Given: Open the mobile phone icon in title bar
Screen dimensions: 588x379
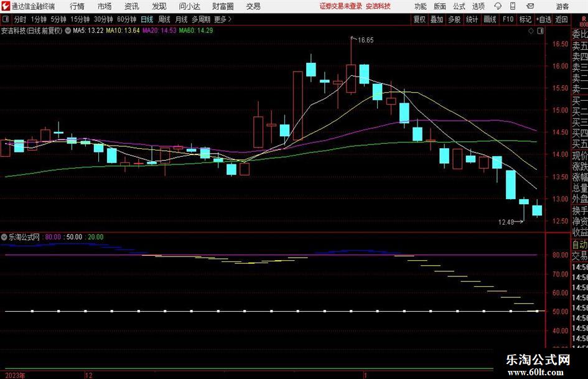Looking at the screenshot, I should [513, 6].
